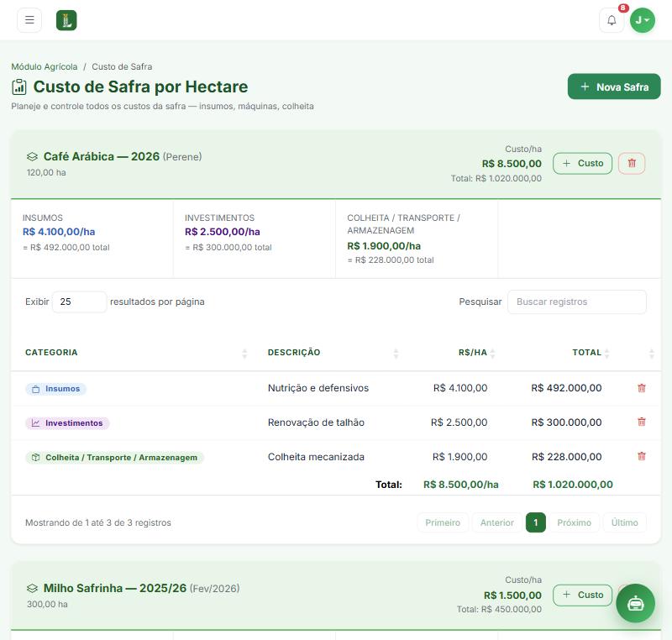Add a Custo to Café Arábica
The image size is (672, 640).
tap(582, 163)
